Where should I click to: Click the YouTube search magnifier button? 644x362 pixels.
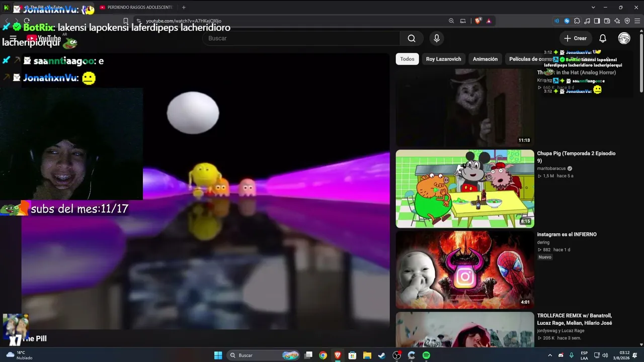click(412, 38)
